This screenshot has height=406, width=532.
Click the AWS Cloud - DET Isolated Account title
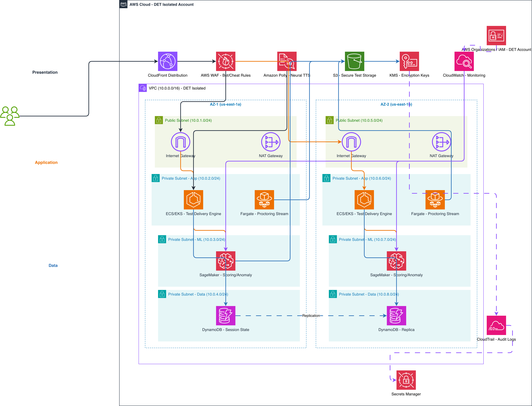click(x=162, y=4)
